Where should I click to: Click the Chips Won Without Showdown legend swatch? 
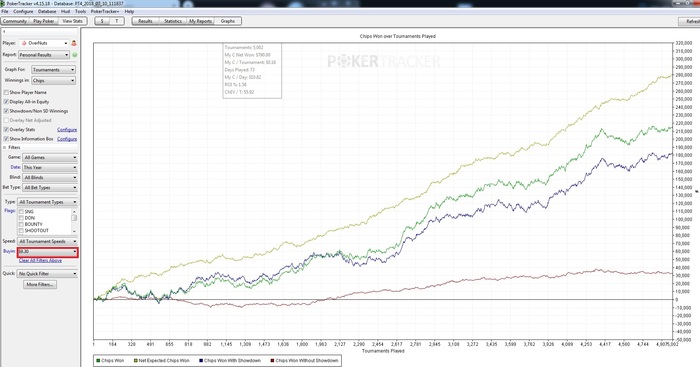click(272, 360)
